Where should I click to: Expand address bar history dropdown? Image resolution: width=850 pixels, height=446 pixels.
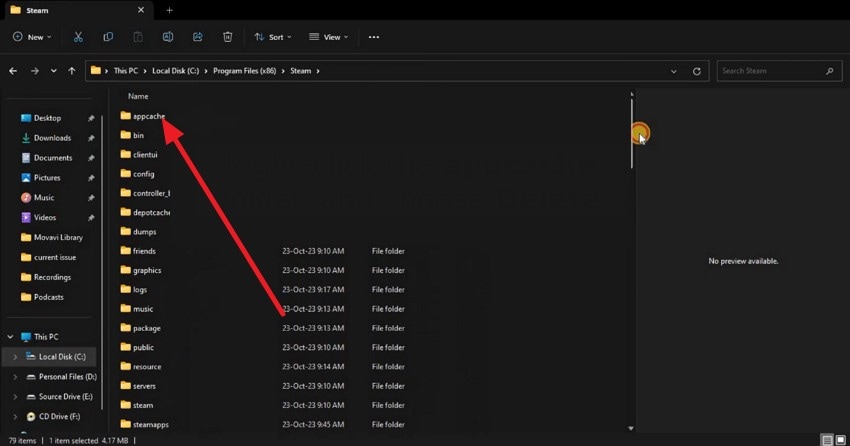673,71
